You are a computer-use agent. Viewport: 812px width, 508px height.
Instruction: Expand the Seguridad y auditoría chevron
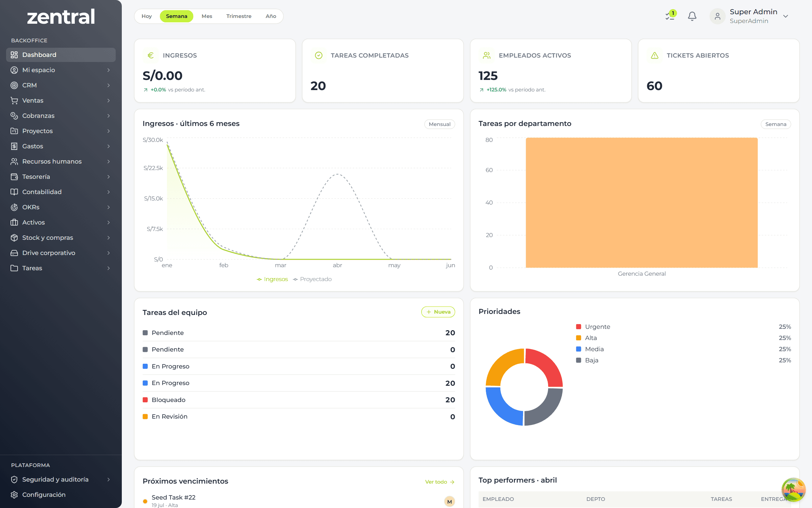[x=109, y=480]
